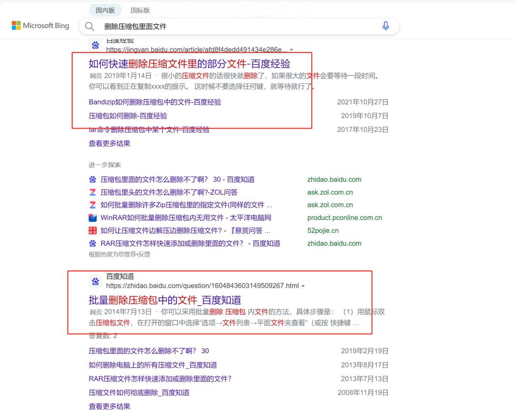This screenshot has width=514, height=420.
Task: Click Baidu paw icon beside jingyan.baidu.com URL
Action: (95, 45)
